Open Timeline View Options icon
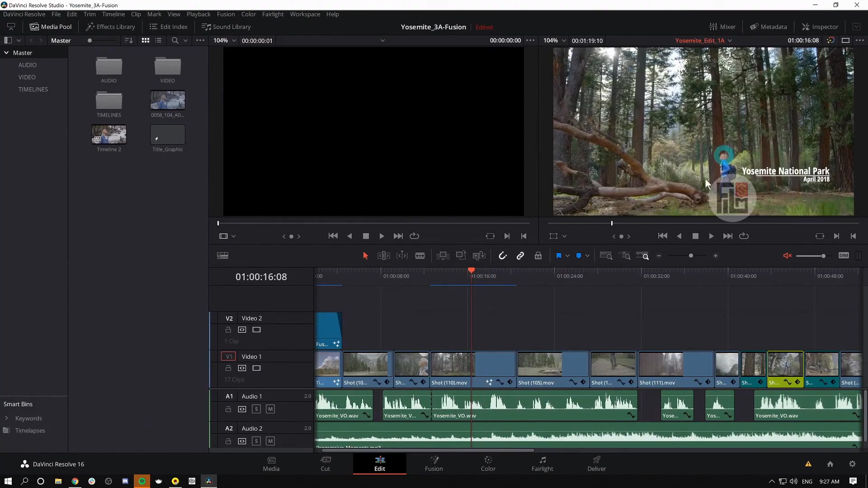 click(222, 256)
